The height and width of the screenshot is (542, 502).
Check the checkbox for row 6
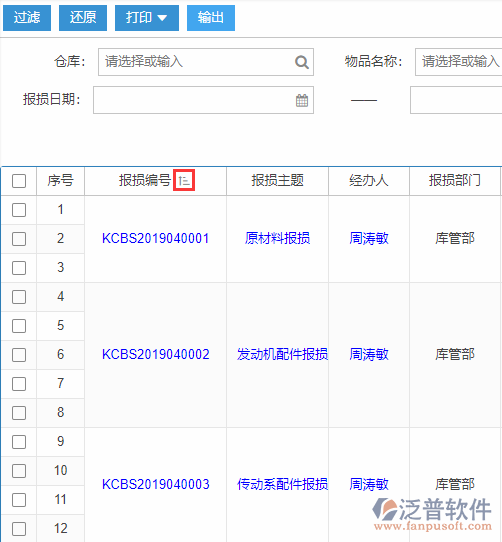(19, 355)
